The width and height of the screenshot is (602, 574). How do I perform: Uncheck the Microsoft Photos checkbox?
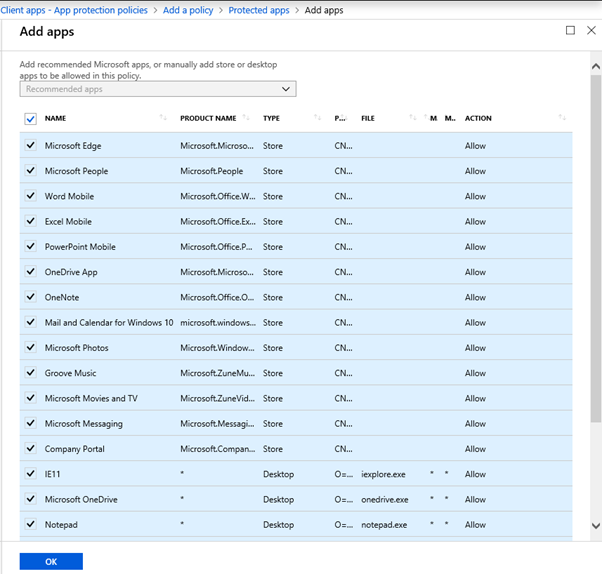click(31, 347)
